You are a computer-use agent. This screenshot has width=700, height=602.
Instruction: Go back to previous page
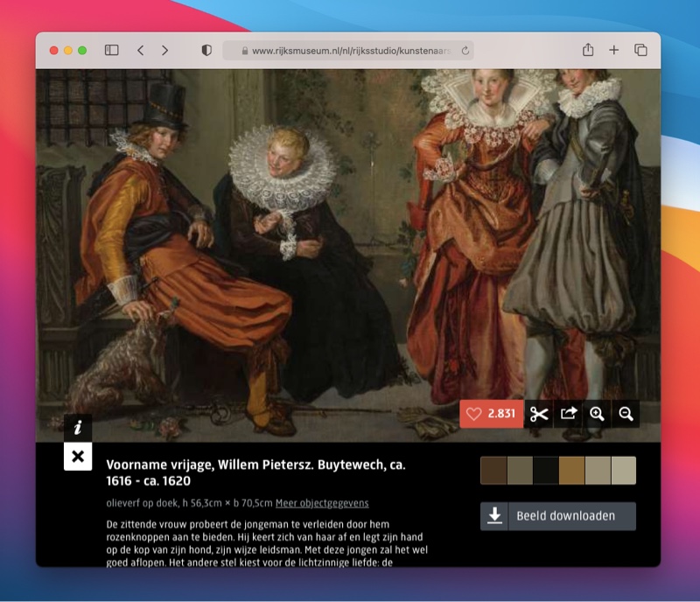[141, 50]
